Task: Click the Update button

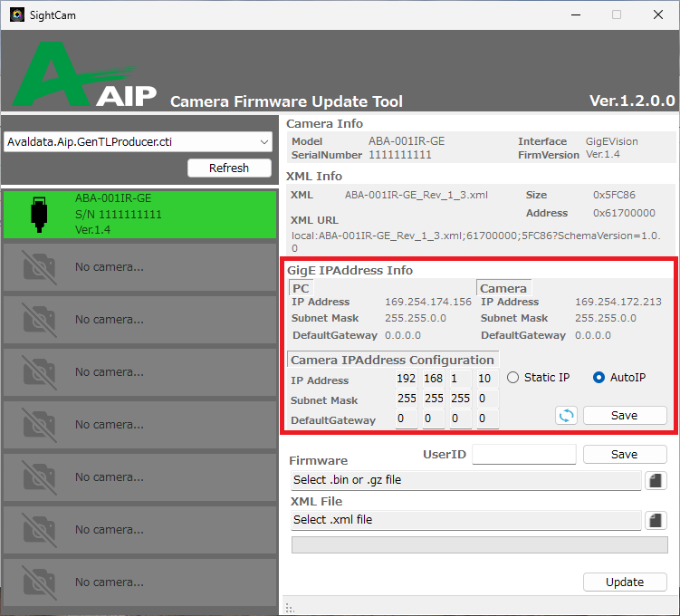Action: (x=625, y=582)
